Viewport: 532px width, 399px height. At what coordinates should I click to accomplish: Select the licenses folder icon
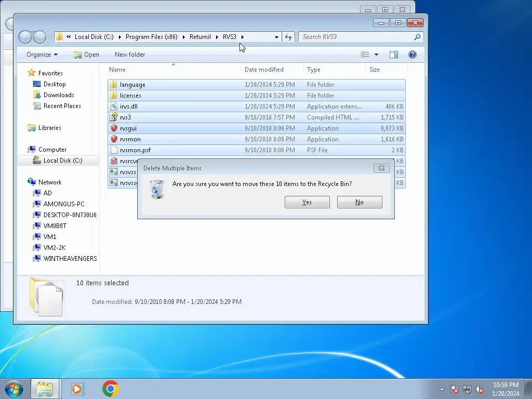[114, 96]
